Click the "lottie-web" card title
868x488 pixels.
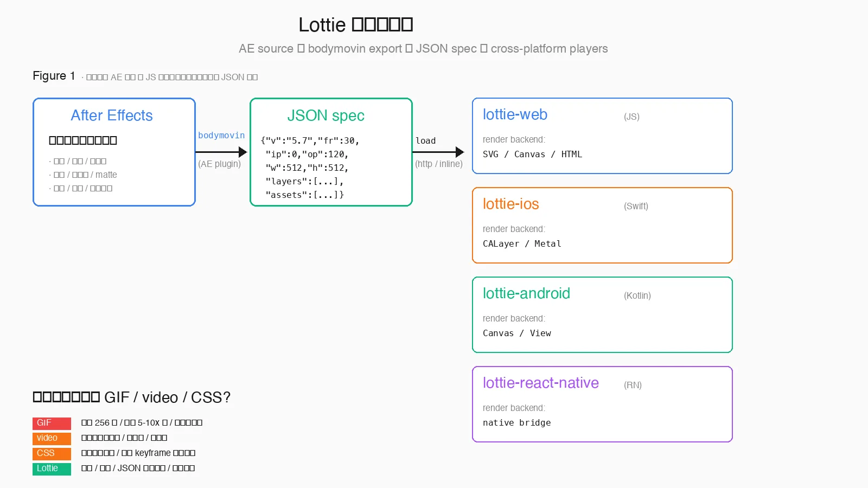pos(515,114)
